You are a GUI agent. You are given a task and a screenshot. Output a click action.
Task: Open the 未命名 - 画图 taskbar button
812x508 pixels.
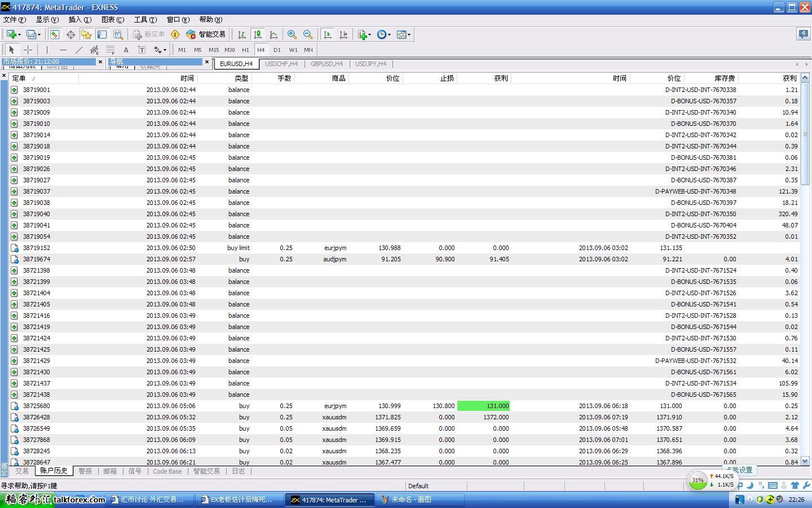coord(420,500)
